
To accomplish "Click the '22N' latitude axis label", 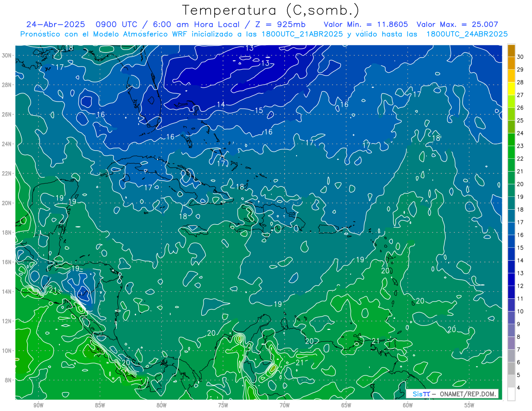I will [7, 173].
